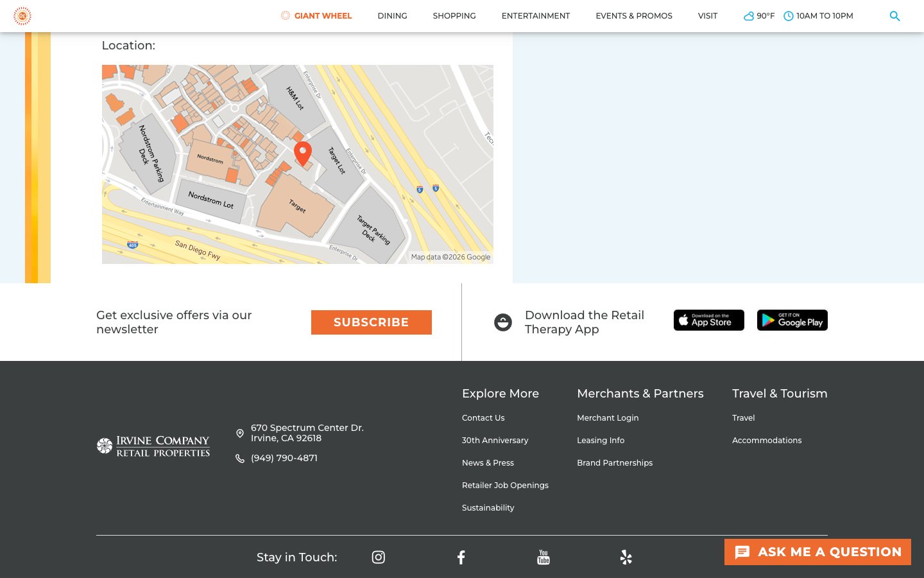
Task: Open the Facebook icon under Stay in Touch
Action: tap(461, 557)
